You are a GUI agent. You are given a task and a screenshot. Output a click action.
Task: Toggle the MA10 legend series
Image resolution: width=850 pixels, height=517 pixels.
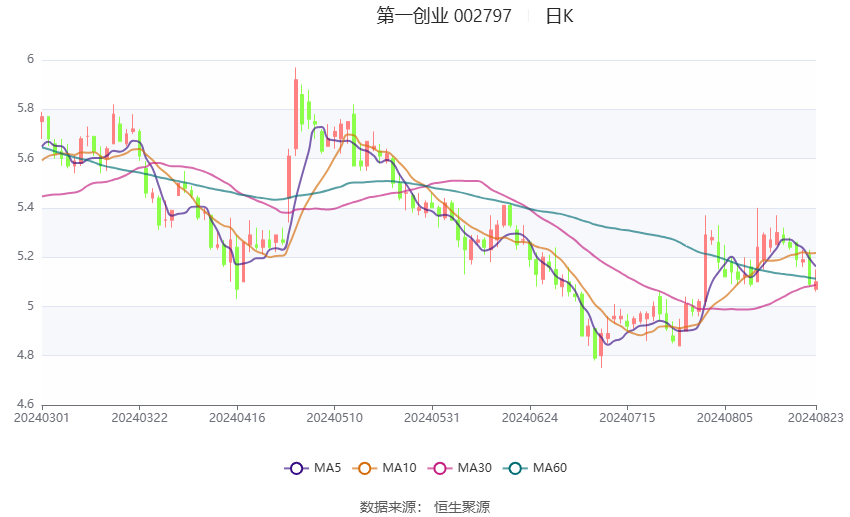point(384,468)
